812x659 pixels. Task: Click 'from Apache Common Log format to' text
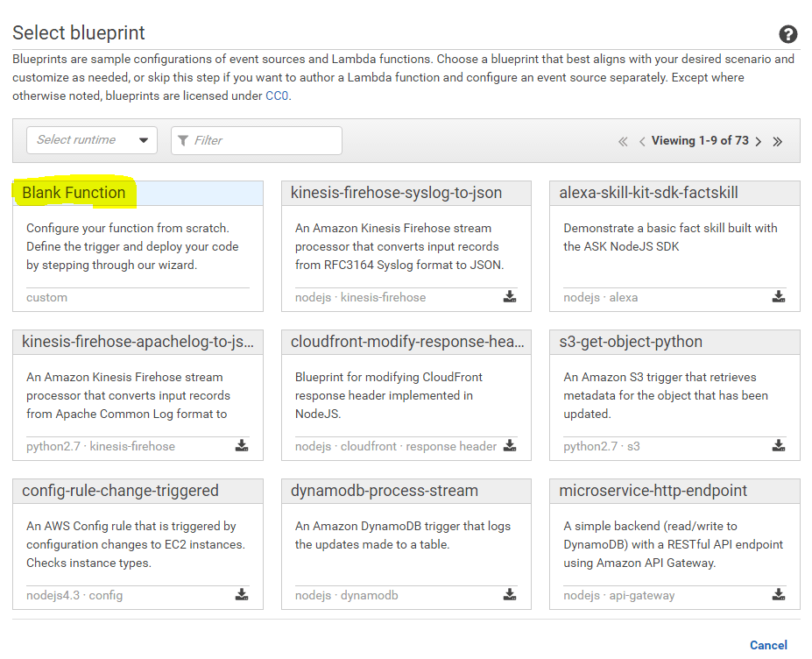[127, 414]
